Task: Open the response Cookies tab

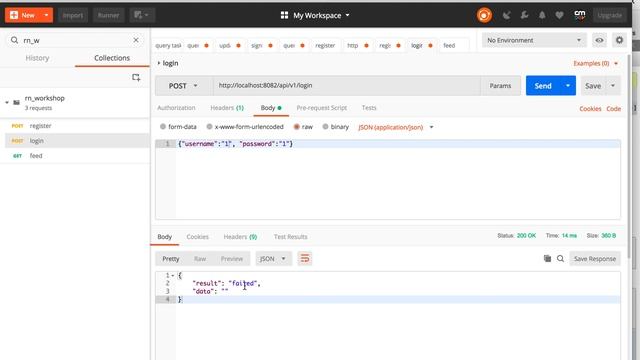Action: [x=198, y=237]
